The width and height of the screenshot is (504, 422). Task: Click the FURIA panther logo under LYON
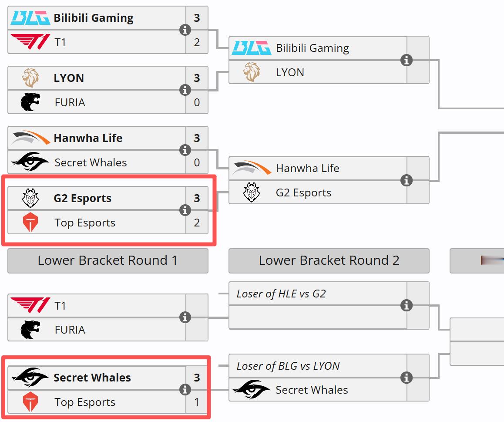tap(30, 102)
